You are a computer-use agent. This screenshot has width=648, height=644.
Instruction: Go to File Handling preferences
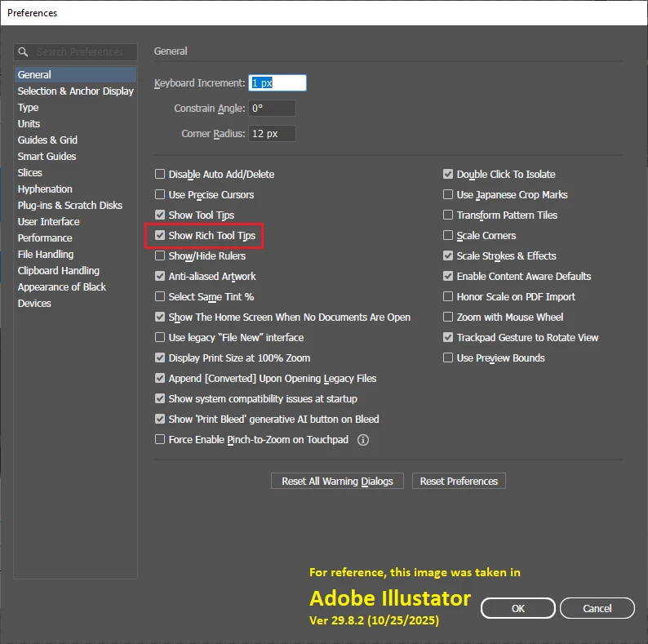tap(76, 254)
